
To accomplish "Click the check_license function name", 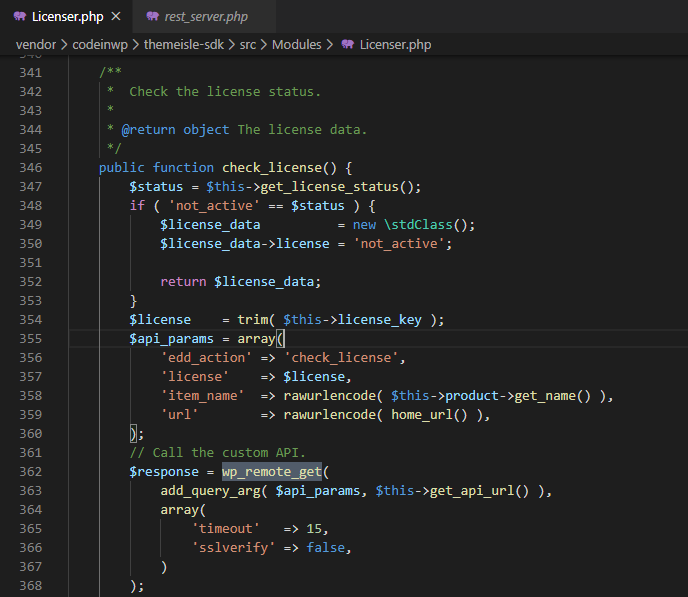I will pyautogui.click(x=272, y=168).
